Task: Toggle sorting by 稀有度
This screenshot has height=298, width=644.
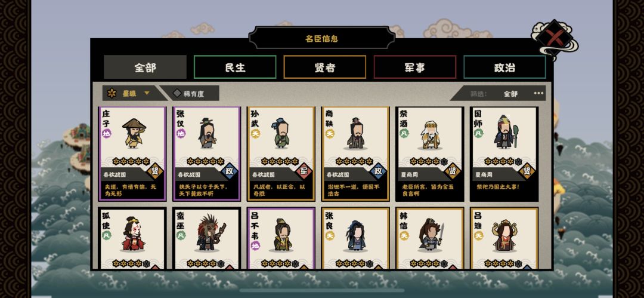Action: pos(191,93)
